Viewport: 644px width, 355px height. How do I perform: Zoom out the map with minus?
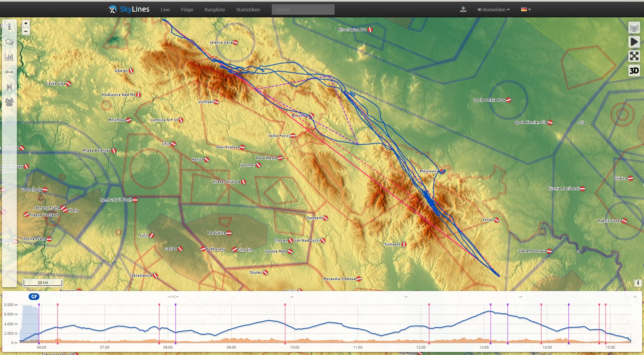26,31
